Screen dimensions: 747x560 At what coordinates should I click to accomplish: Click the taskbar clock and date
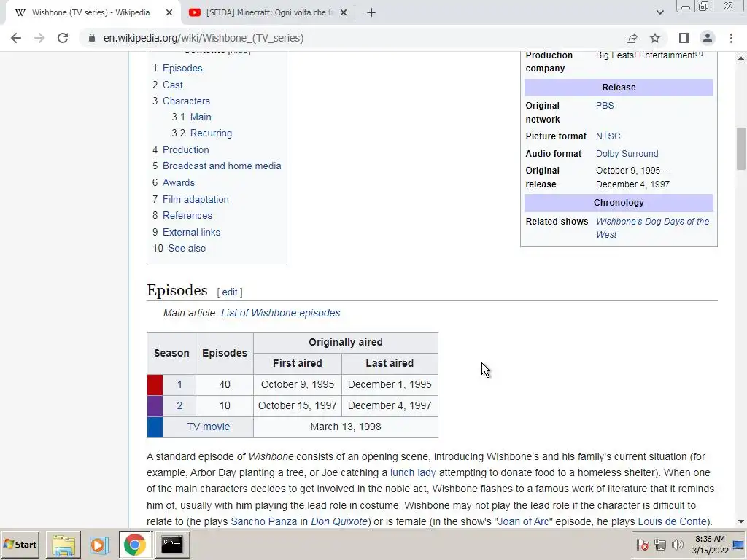click(x=710, y=545)
